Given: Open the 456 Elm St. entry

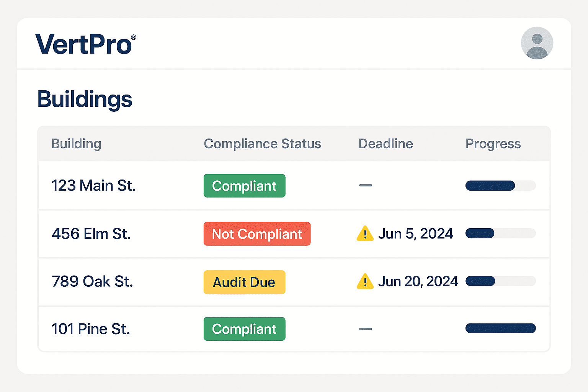Looking at the screenshot, I should (91, 234).
